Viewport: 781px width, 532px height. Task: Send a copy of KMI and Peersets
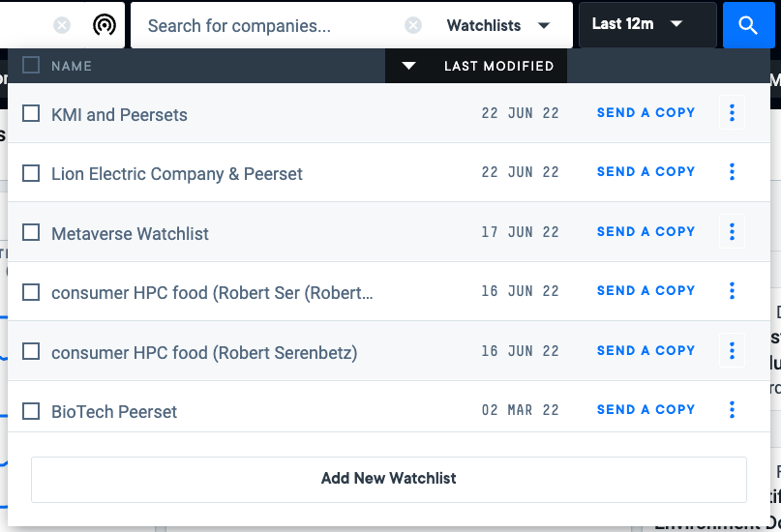pos(646,113)
